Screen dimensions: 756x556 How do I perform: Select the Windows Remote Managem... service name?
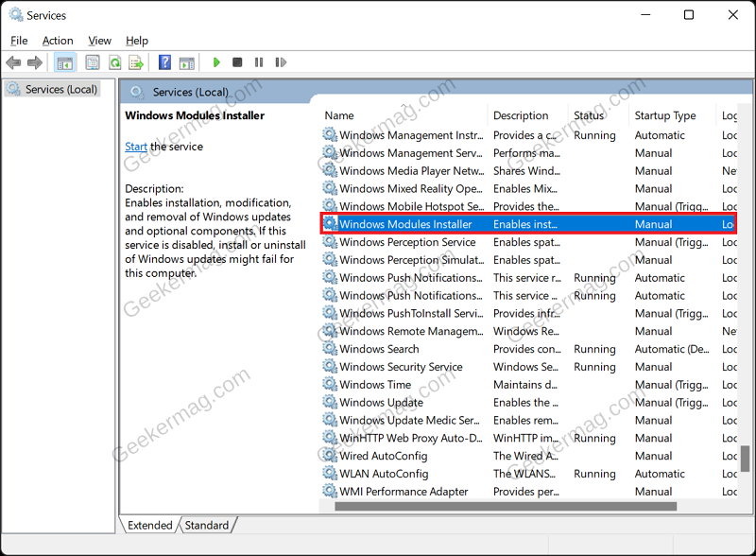coord(411,331)
